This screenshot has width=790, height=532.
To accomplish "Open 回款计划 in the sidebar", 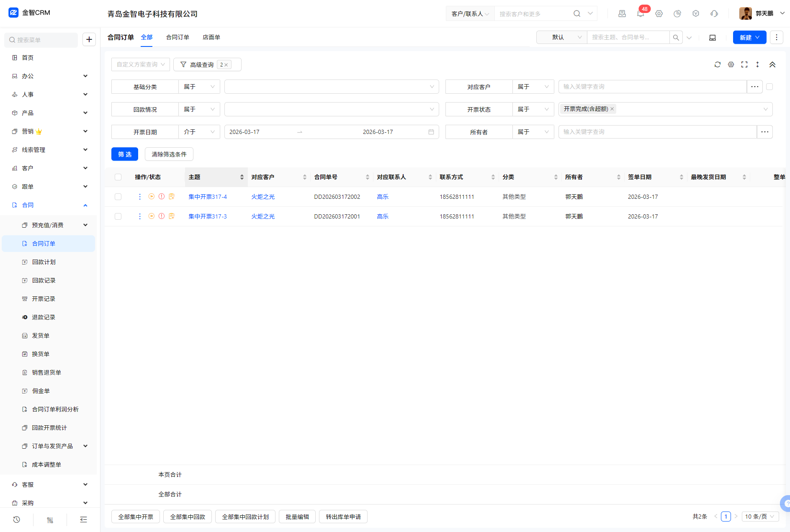I will point(44,262).
